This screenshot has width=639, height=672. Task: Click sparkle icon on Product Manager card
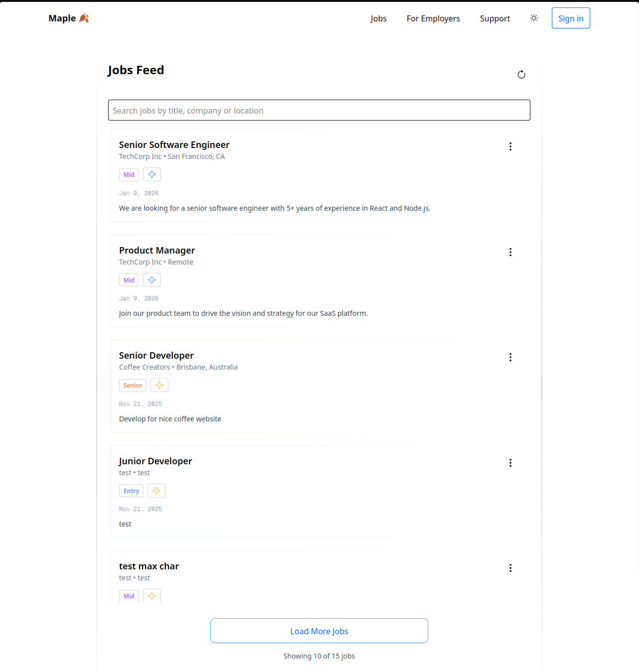click(x=152, y=280)
